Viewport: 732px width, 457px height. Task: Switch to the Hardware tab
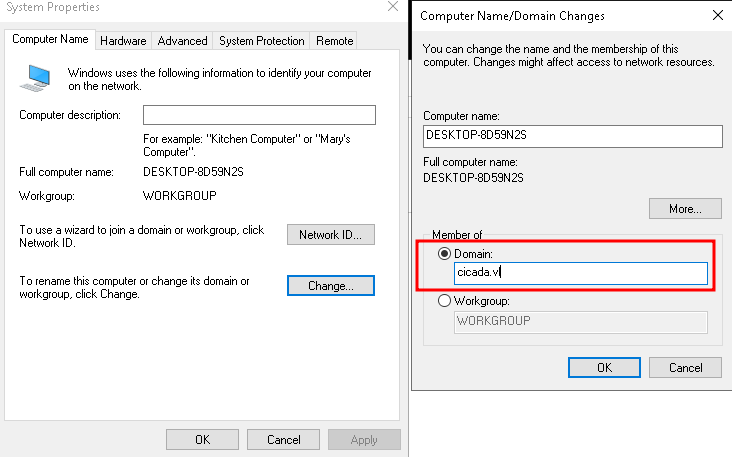[x=123, y=41]
